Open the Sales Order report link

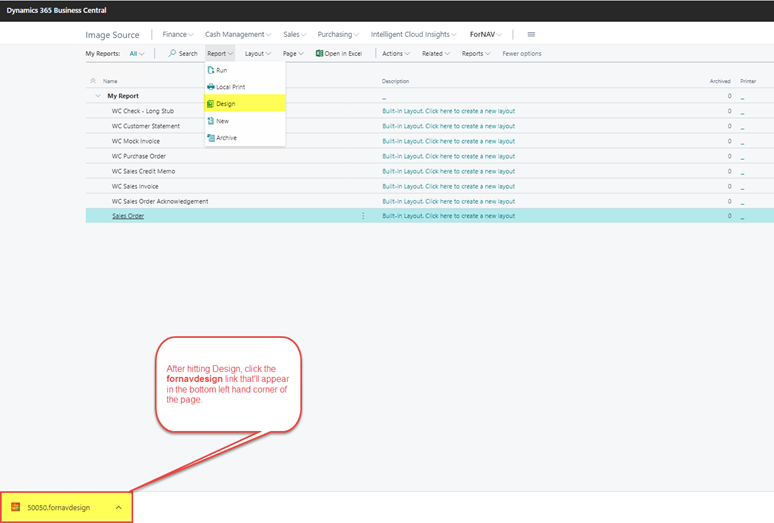pos(128,216)
